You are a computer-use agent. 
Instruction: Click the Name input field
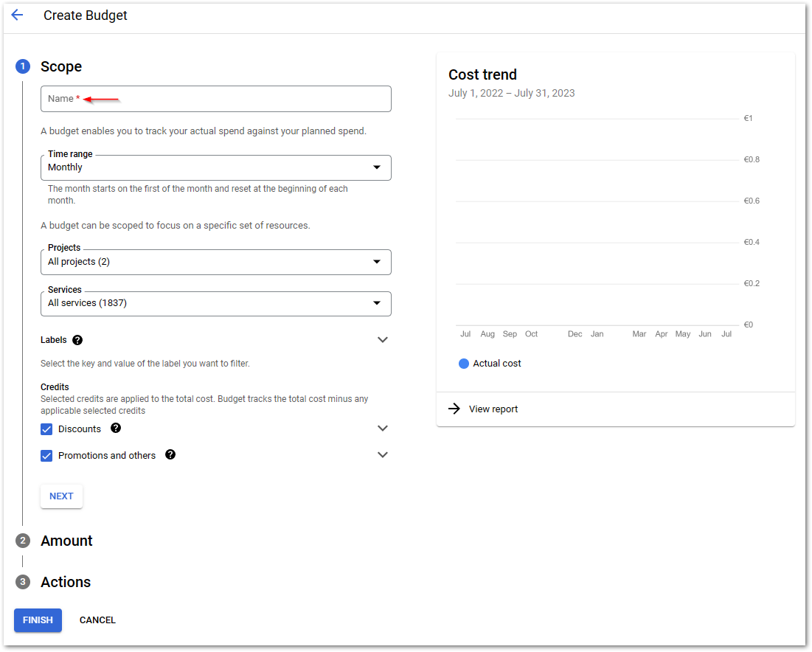216,99
